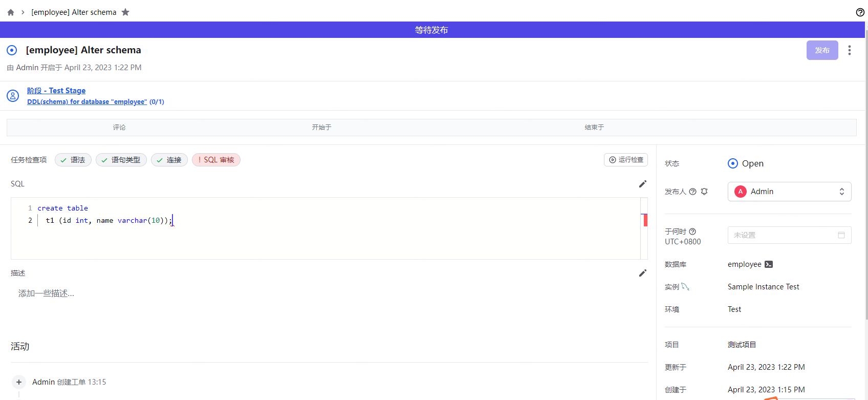Click the [employee] Alter schema issue title
The height and width of the screenshot is (400, 868).
83,50
